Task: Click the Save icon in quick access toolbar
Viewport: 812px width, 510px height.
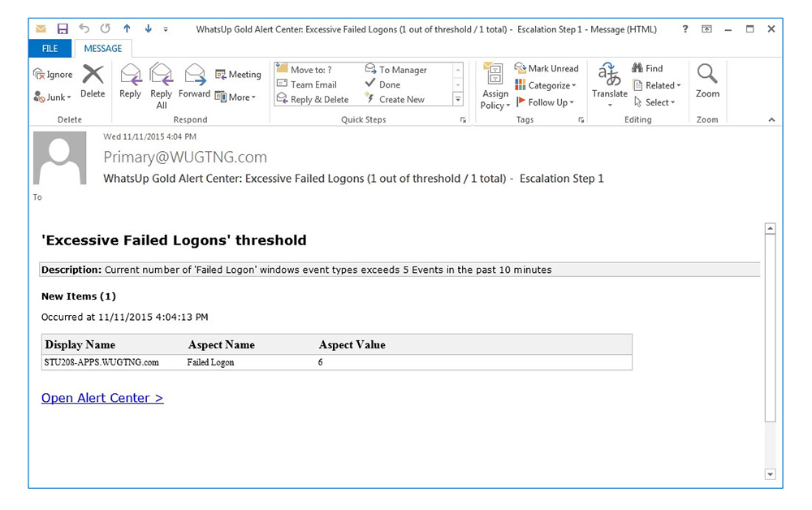Action: coord(63,29)
